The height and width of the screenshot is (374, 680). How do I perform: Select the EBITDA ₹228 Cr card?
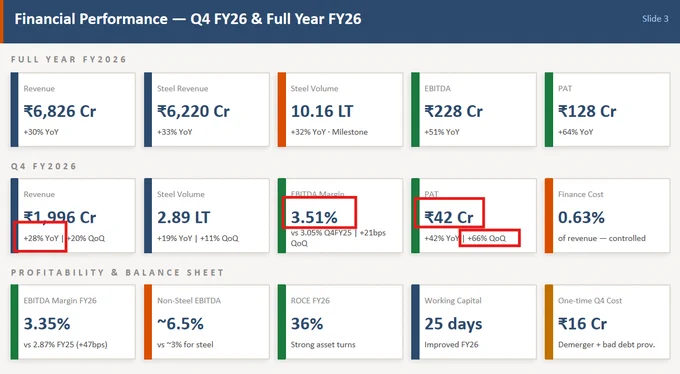[x=474, y=110]
